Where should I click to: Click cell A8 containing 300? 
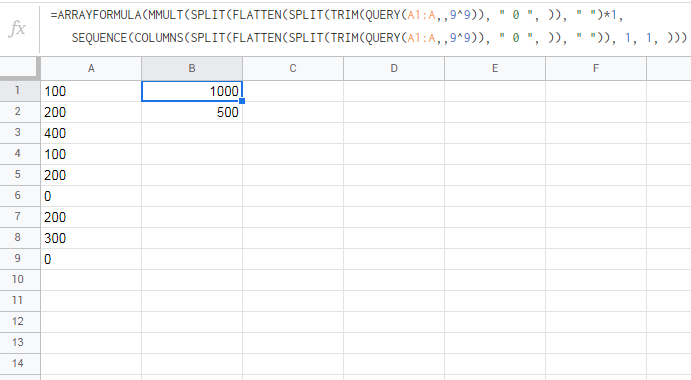tap(91, 238)
